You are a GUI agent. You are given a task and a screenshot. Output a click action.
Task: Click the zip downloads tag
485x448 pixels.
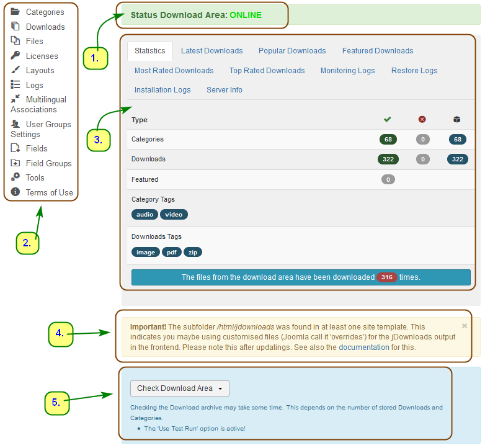(193, 252)
